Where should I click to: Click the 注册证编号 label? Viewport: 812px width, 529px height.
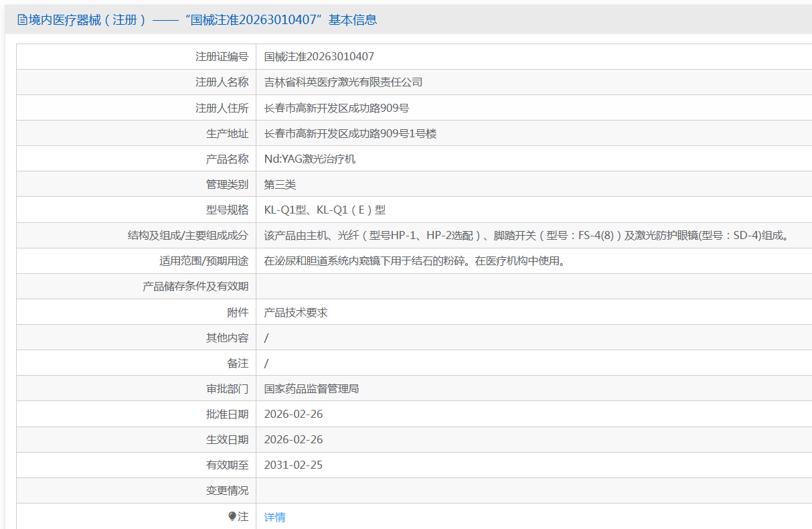click(x=222, y=57)
